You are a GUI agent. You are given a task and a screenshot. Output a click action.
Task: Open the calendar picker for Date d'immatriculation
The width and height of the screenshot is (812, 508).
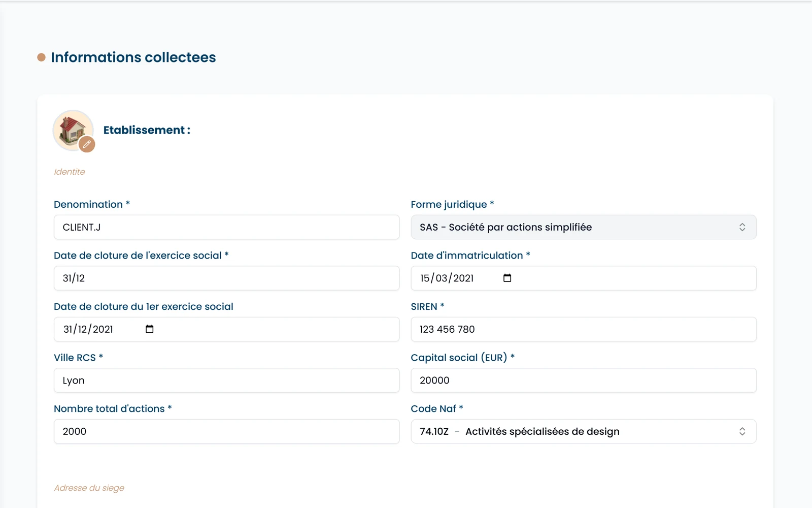point(507,278)
